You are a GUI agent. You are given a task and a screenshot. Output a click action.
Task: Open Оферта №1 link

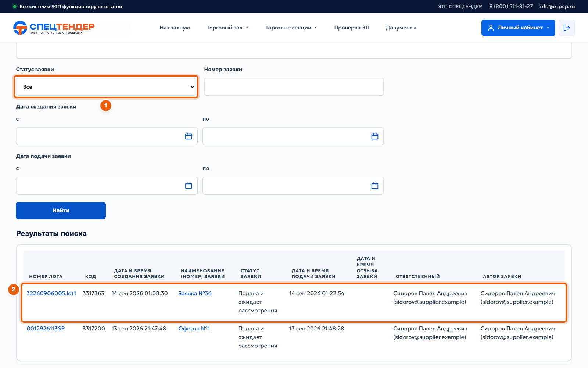click(x=194, y=329)
